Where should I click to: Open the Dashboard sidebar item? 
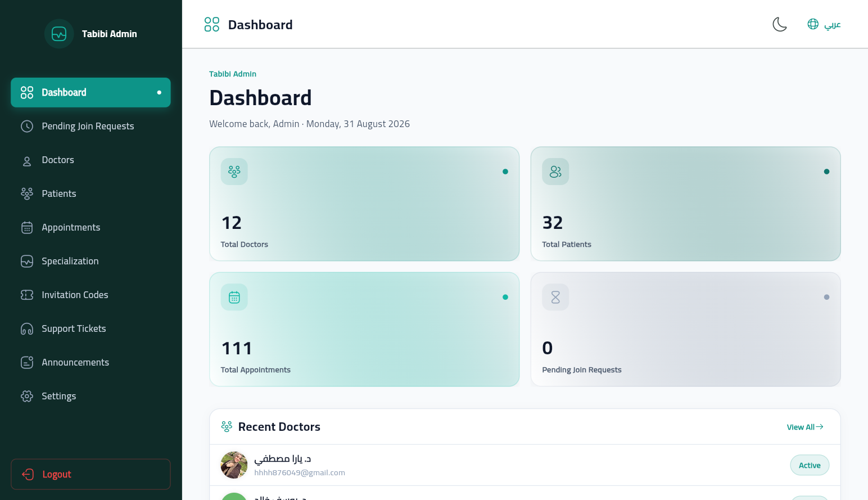click(x=91, y=92)
